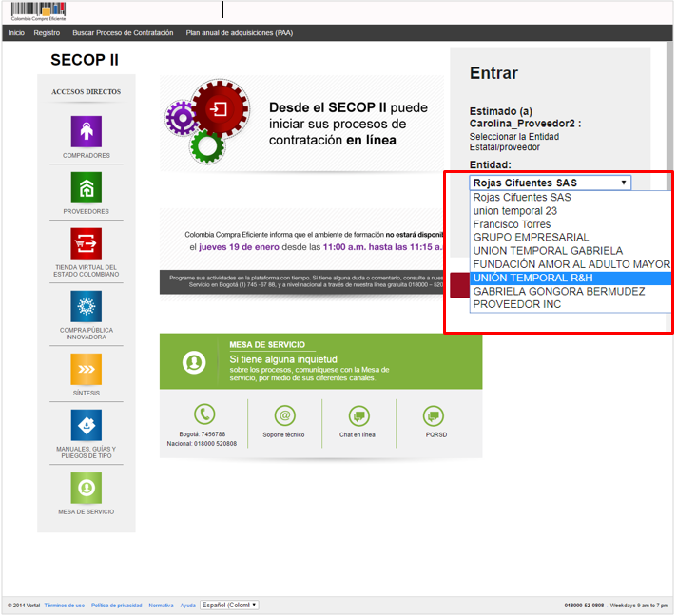The height and width of the screenshot is (616, 677).
Task: Click the Soporte técnico label
Action: pos(283,435)
